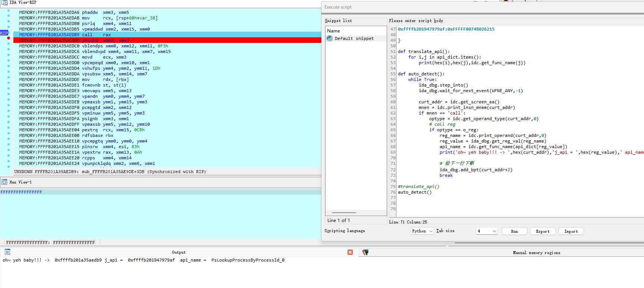Click the Python icon beside Default snippet
This screenshot has width=644, height=288.
330,38
